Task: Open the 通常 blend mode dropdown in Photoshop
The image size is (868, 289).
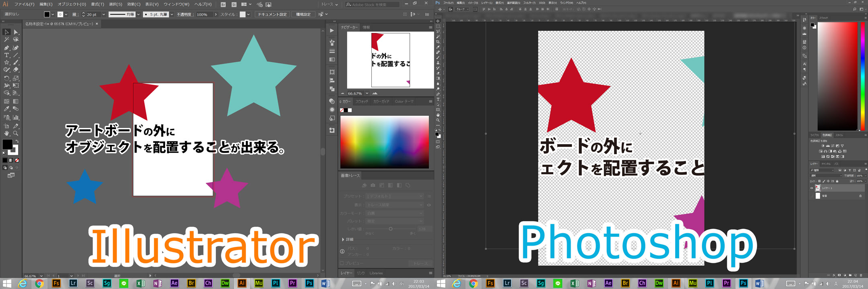Action: pos(826,175)
